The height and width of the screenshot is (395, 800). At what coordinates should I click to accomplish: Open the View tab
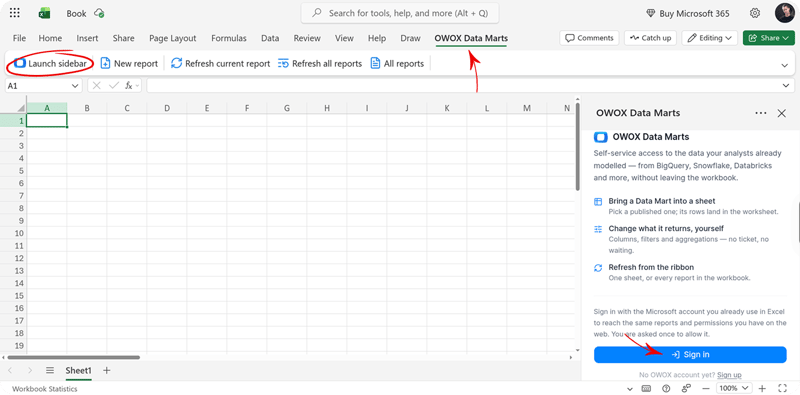coord(344,38)
